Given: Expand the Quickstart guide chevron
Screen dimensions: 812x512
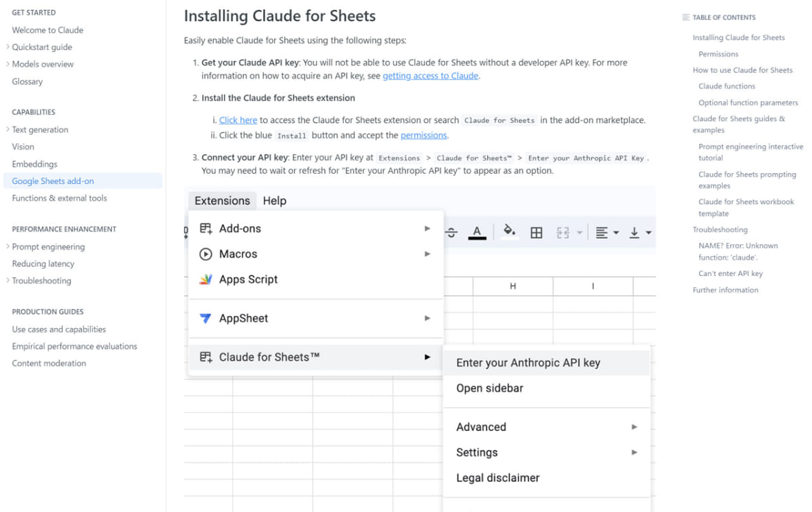Looking at the screenshot, I should coord(7,47).
